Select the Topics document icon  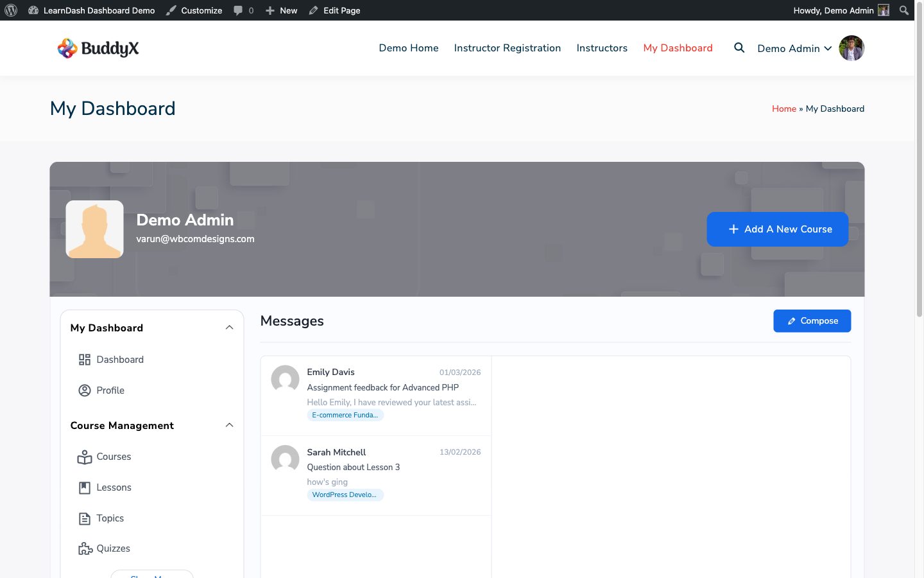click(x=85, y=518)
